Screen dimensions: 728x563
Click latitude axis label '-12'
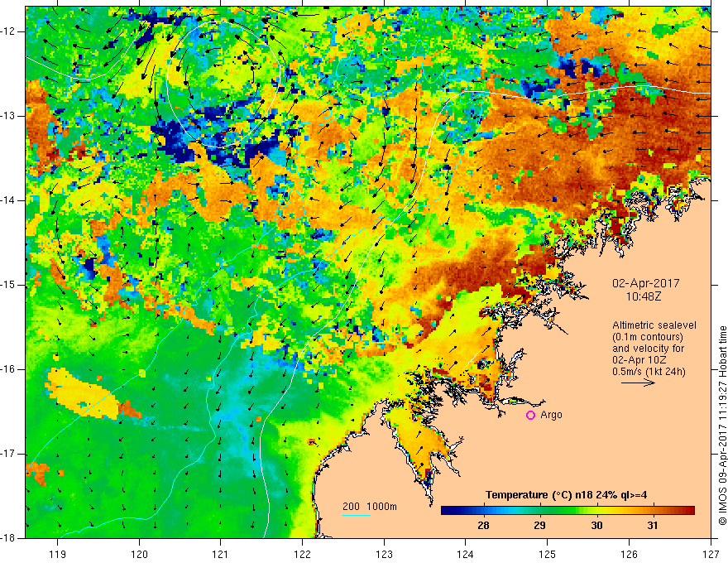click(x=9, y=31)
